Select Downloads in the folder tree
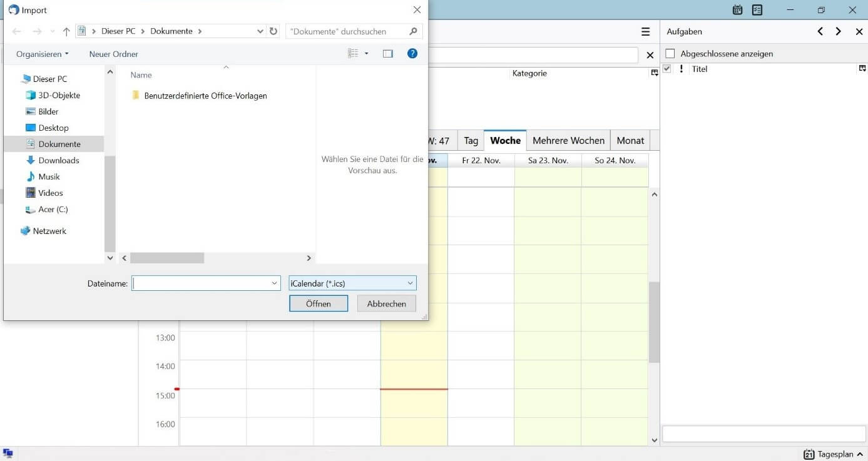 point(59,160)
